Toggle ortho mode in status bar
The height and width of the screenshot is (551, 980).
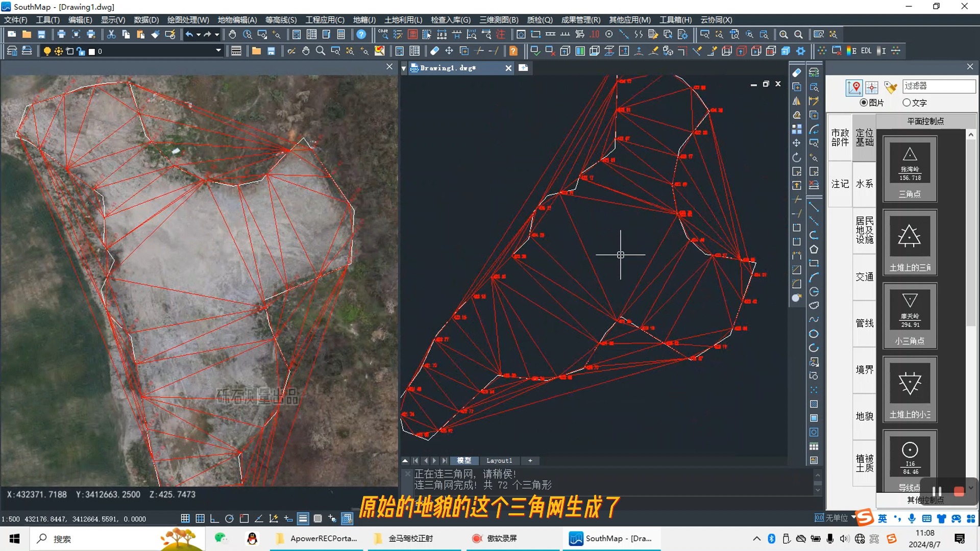[x=214, y=519]
